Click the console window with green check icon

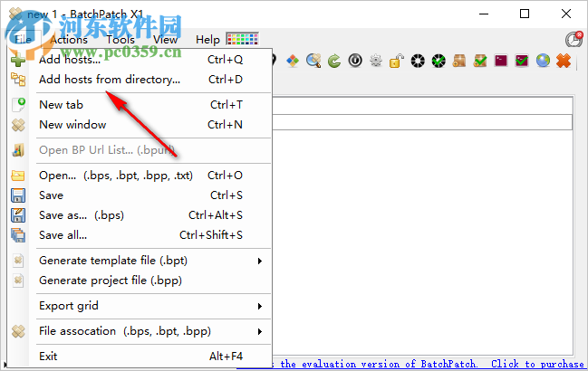[x=522, y=61]
